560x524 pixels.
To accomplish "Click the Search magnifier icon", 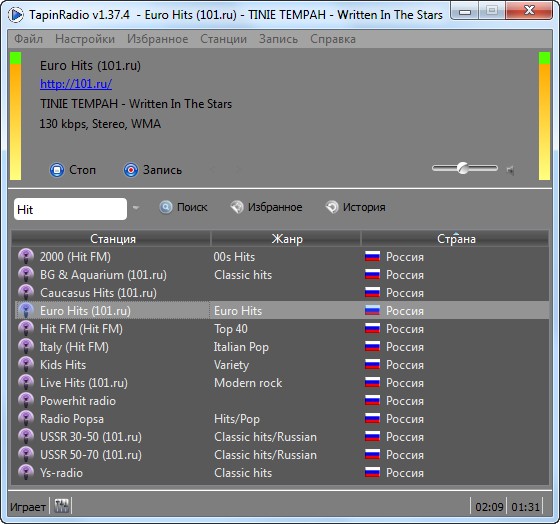I will [166, 207].
